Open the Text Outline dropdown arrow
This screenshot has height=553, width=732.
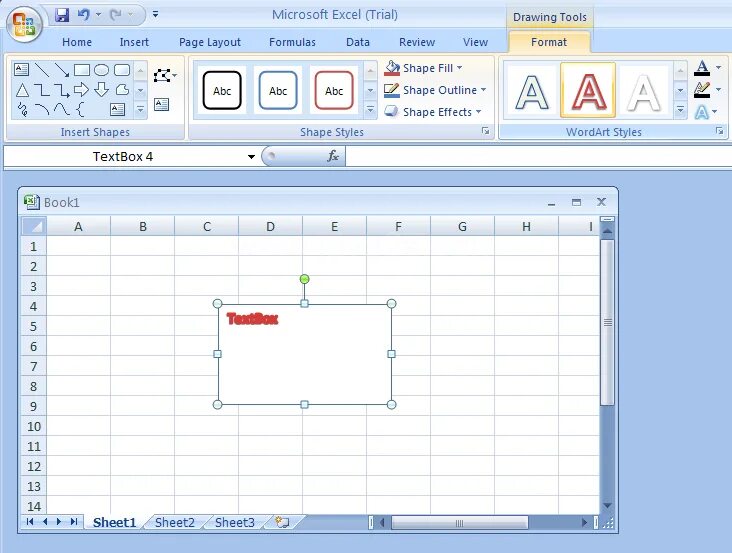[718, 90]
